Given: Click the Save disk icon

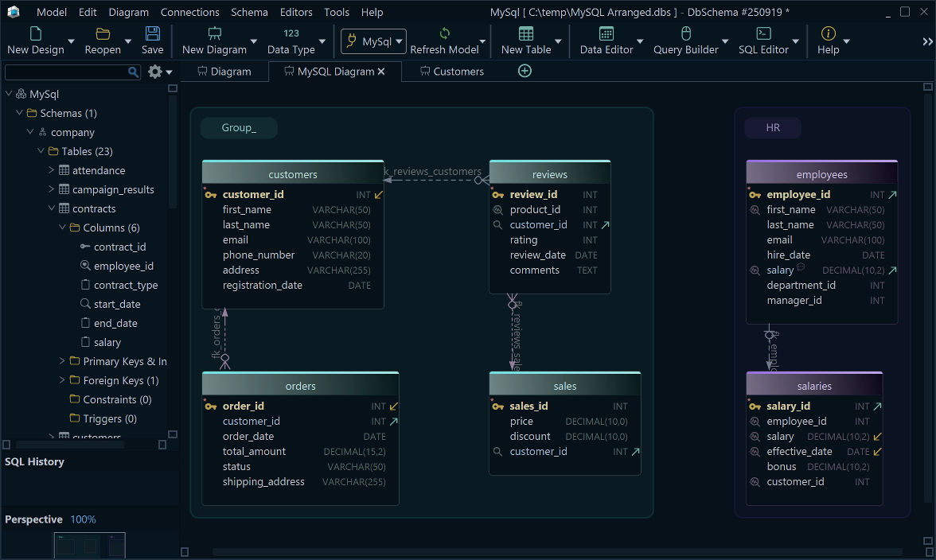Looking at the screenshot, I should 152,33.
